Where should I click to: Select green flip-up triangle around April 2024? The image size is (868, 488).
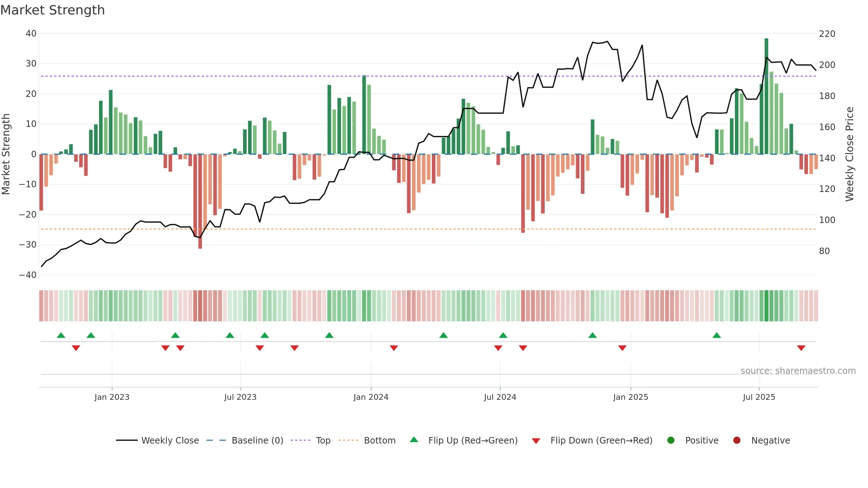tap(444, 335)
